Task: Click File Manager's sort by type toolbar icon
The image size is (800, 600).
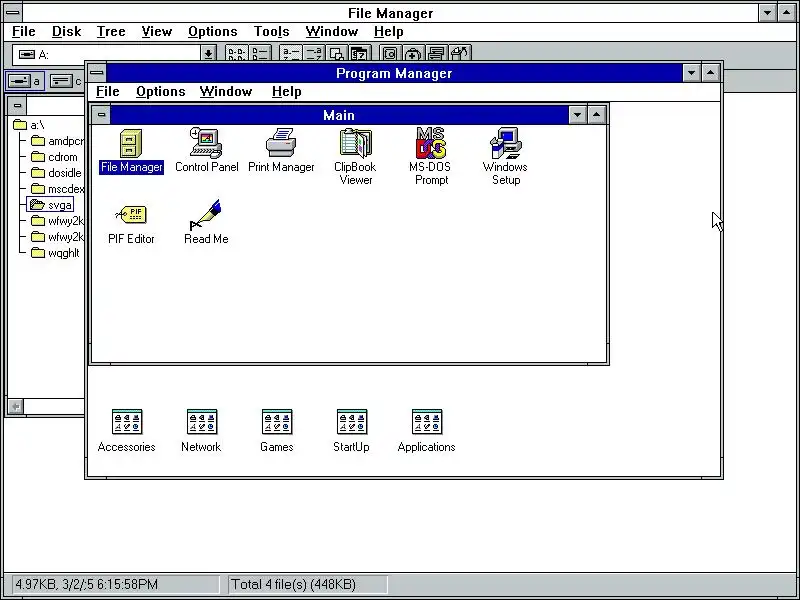Action: click(x=313, y=53)
